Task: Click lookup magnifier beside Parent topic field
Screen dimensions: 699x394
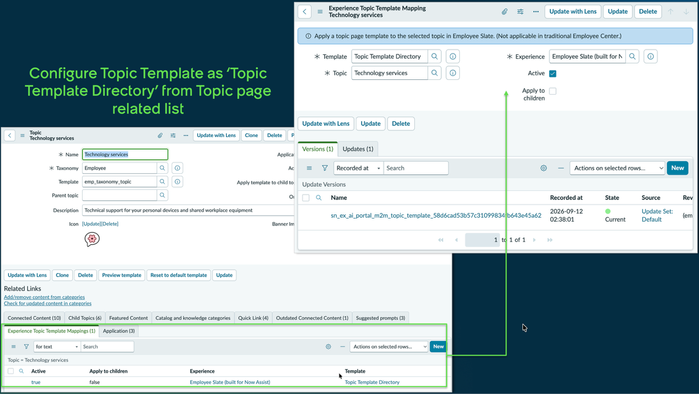Action: [x=162, y=195]
